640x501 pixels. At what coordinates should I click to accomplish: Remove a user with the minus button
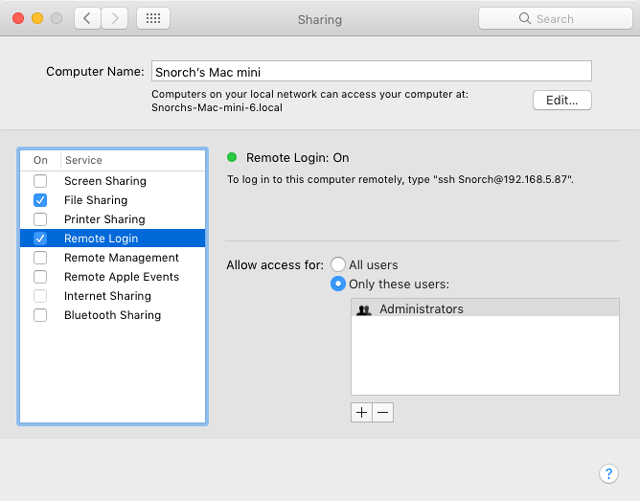(383, 412)
